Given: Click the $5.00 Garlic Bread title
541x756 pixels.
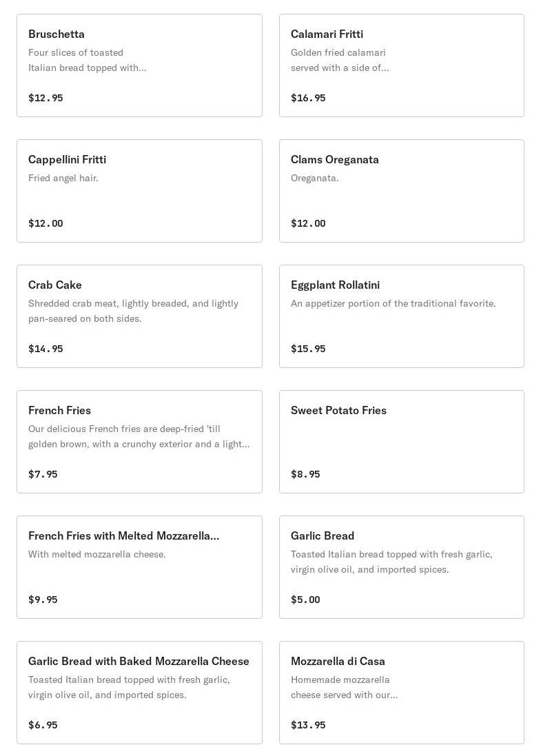Looking at the screenshot, I should pos(323,536).
